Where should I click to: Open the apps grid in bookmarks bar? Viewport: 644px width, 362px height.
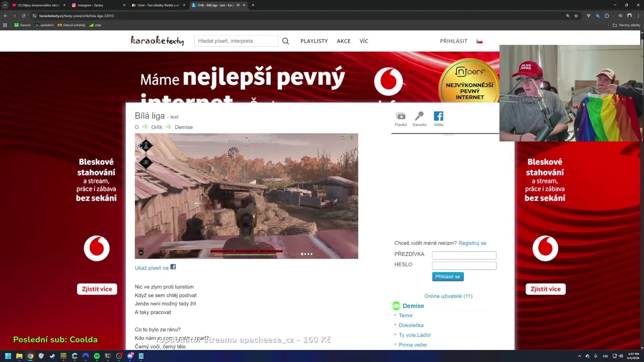point(6,25)
